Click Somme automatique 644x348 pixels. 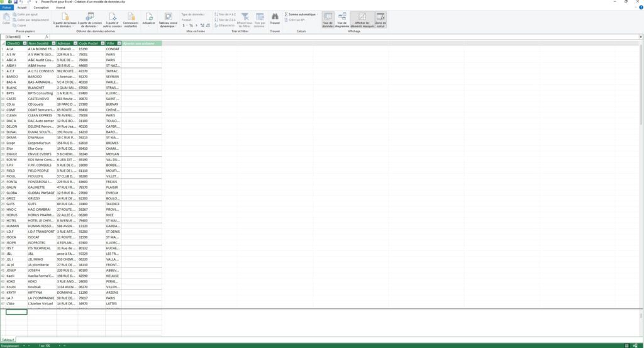(301, 14)
